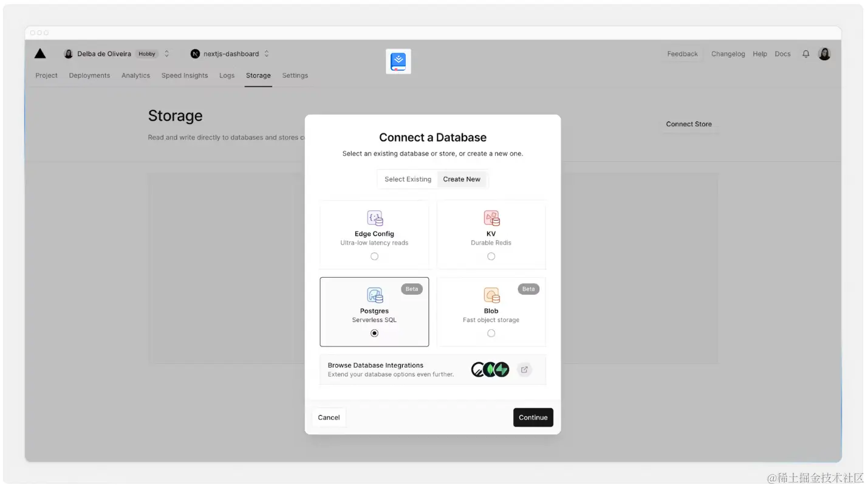Click the Beta badge on Postgres card
The image size is (868, 488).
point(412,289)
